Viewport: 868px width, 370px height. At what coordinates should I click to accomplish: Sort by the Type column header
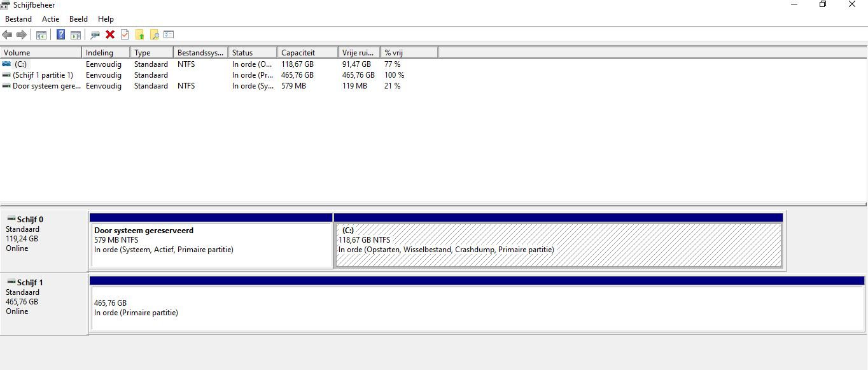click(151, 53)
